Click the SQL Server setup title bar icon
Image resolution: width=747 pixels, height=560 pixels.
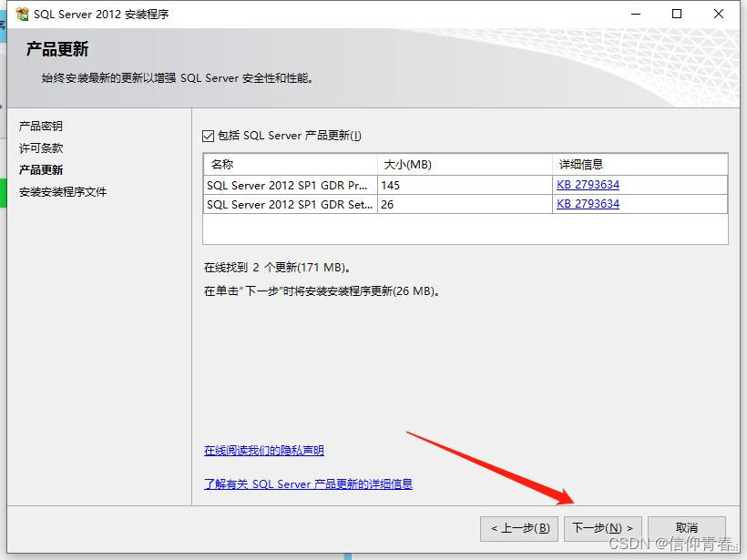click(x=23, y=15)
